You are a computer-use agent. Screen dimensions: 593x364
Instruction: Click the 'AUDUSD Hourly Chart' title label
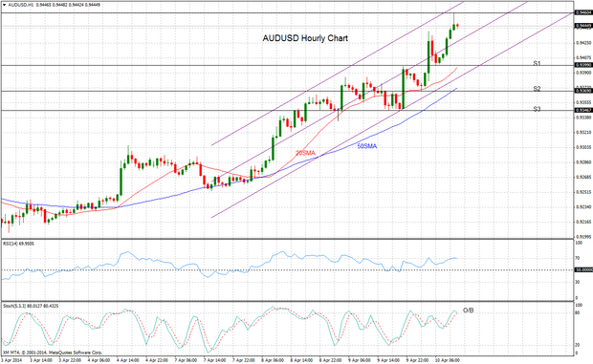click(x=305, y=38)
